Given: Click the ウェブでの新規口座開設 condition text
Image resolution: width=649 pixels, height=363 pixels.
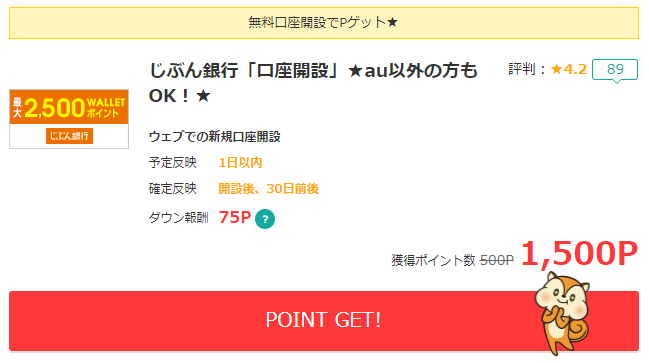Looking at the screenshot, I should click(214, 137).
